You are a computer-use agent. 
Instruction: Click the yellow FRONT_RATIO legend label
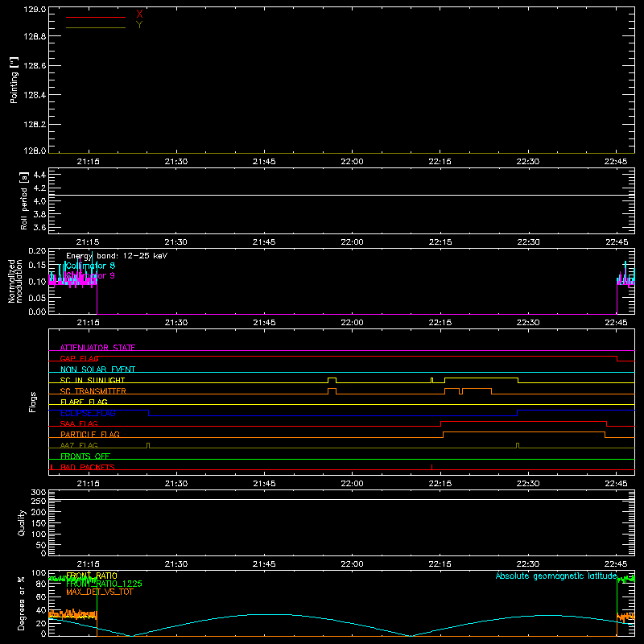coord(92,576)
